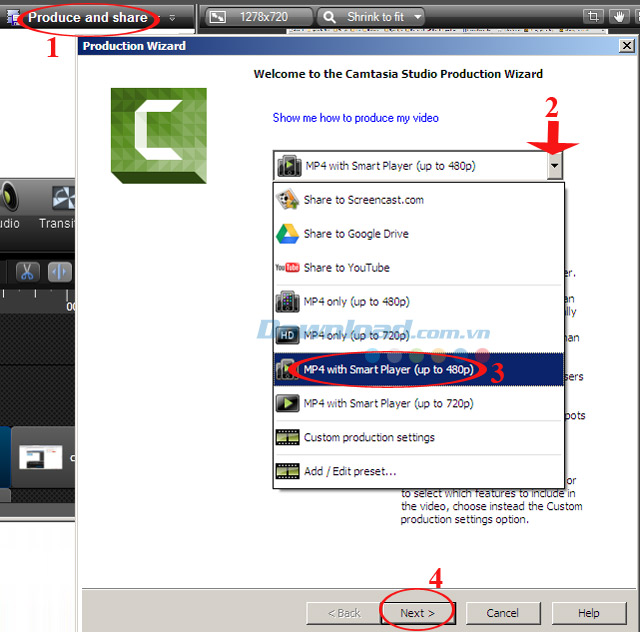Viewport: 640px width, 632px height.
Task: Choose Add / Edit preset...
Action: pos(419,471)
